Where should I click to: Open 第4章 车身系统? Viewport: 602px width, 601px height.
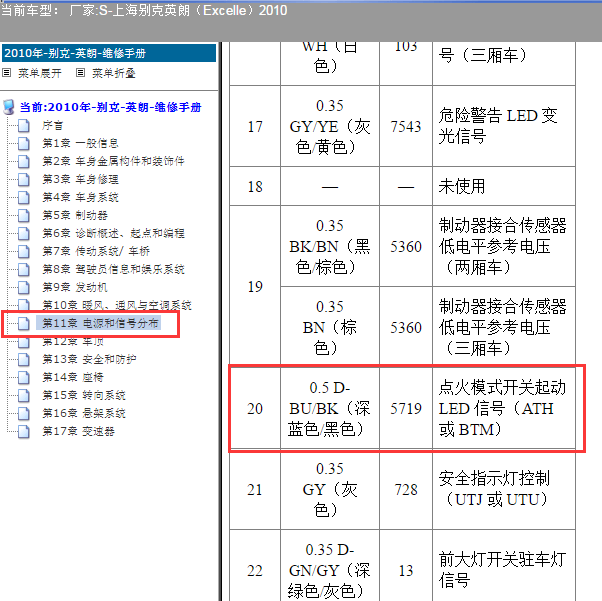click(x=80, y=197)
